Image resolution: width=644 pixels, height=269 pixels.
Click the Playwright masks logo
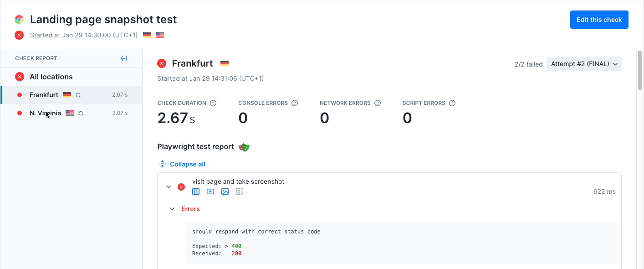(244, 147)
